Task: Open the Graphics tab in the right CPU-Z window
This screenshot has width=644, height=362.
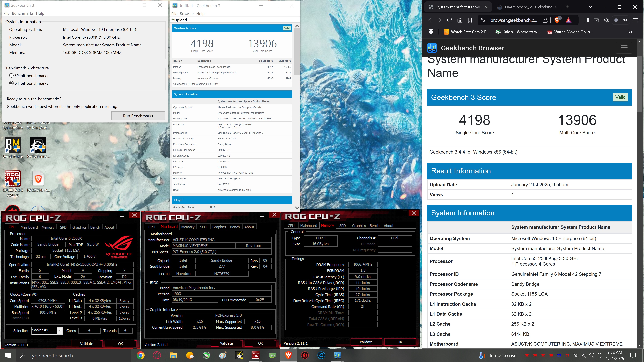Action: (359, 225)
